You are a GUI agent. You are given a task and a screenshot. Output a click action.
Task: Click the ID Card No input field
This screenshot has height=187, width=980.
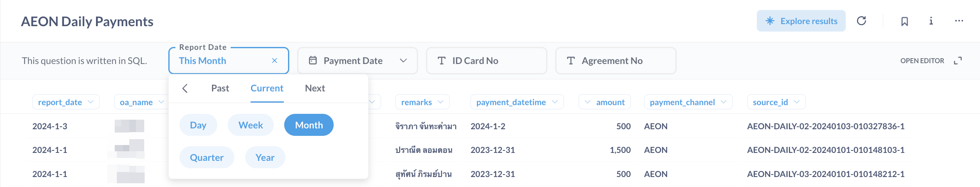(x=486, y=61)
